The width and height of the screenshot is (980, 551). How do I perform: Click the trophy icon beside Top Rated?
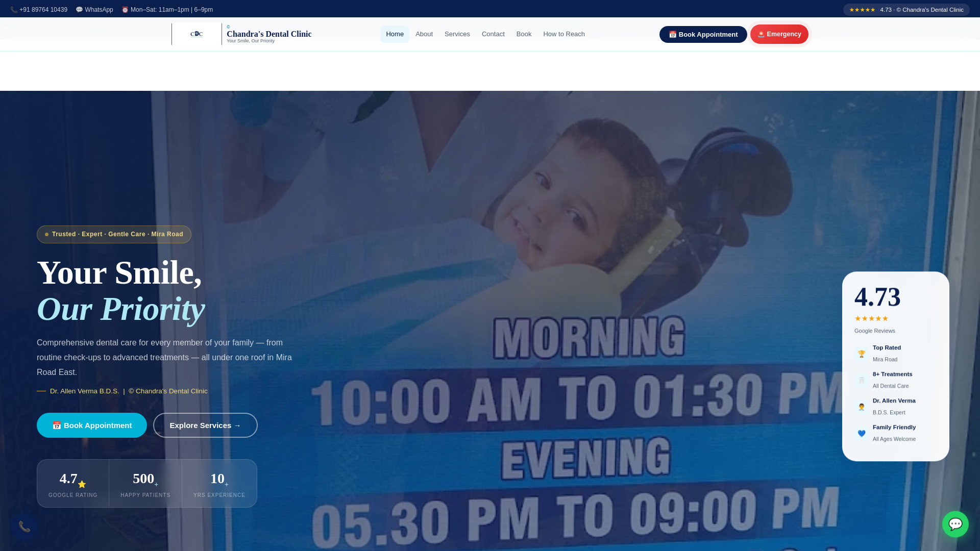tap(862, 354)
